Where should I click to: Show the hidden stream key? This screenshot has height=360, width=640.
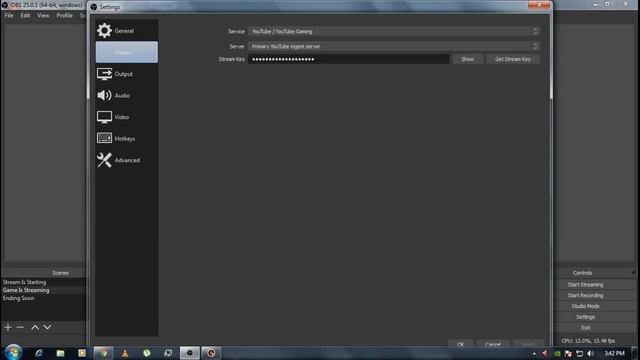(x=468, y=59)
